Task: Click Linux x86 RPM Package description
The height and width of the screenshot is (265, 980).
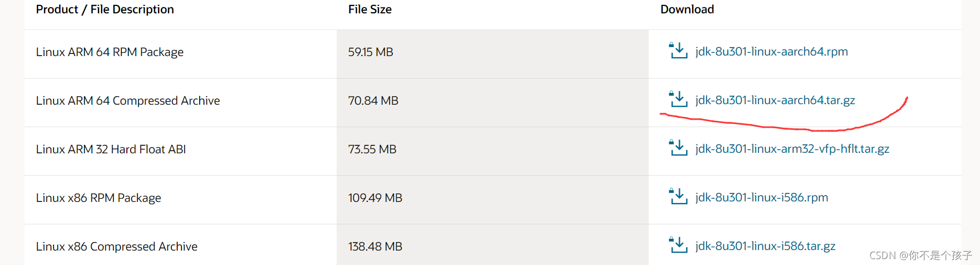Action: tap(98, 198)
